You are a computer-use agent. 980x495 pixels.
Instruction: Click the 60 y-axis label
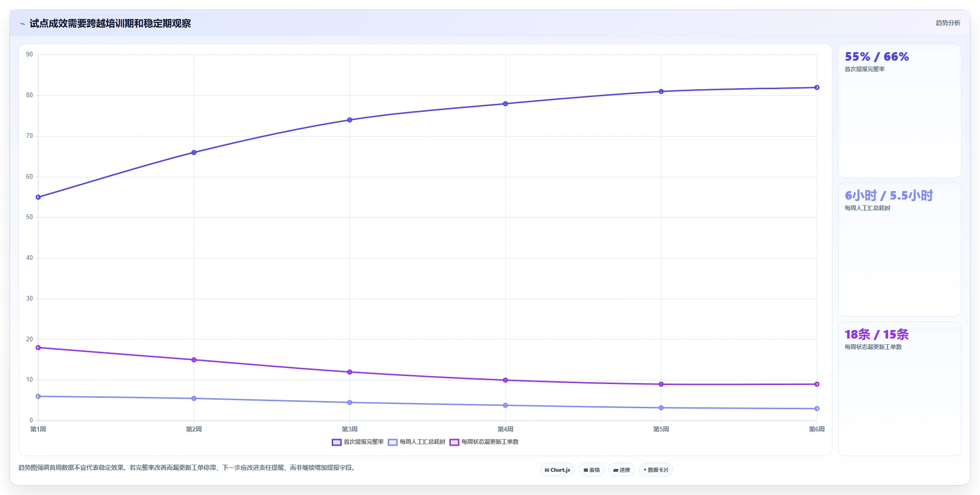pyautogui.click(x=29, y=177)
